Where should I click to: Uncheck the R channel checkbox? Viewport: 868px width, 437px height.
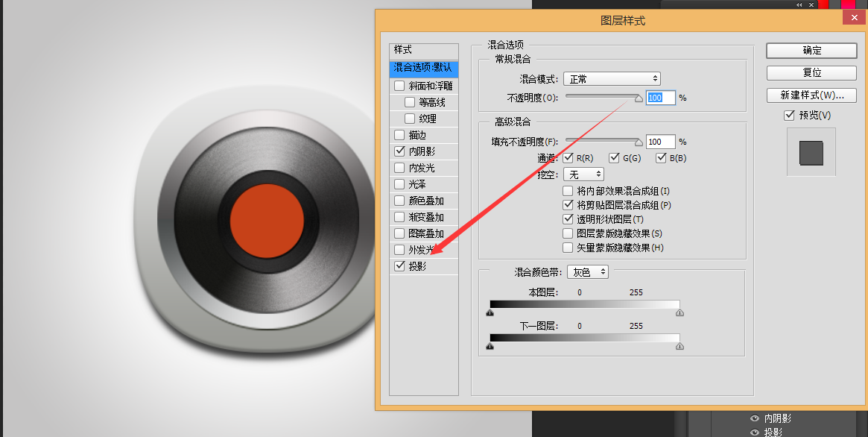click(x=568, y=157)
